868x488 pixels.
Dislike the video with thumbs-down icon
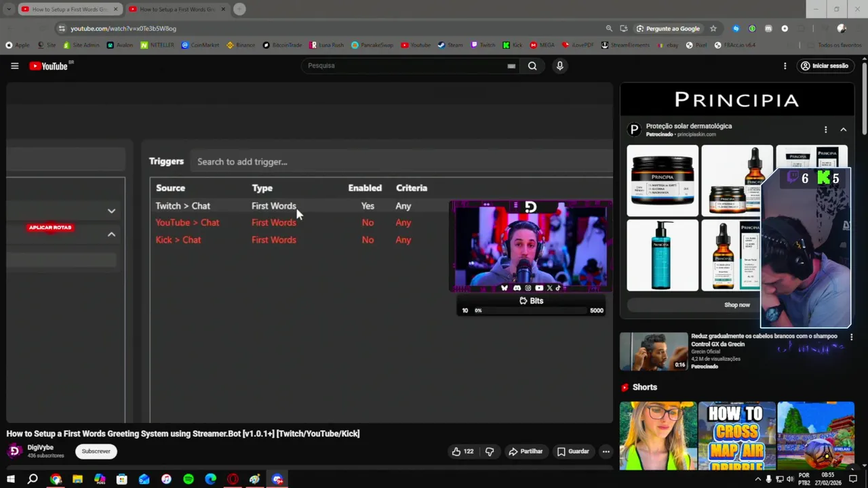(490, 451)
